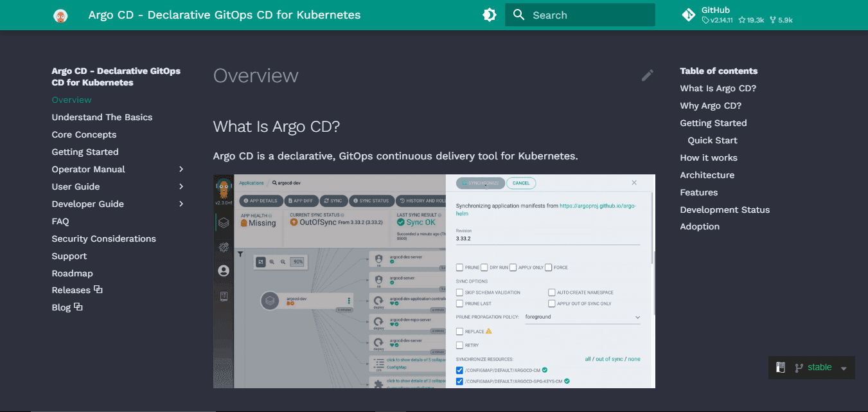
Task: Click the 5.9k forks count
Action: click(781, 20)
